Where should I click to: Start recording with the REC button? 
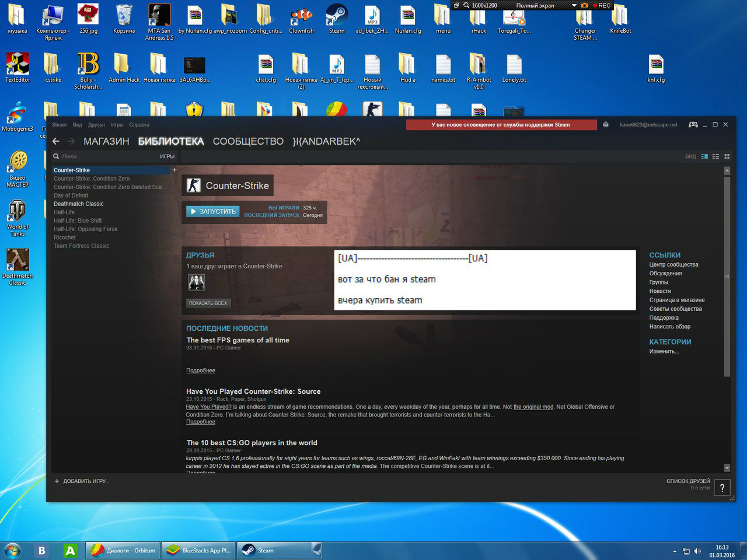click(602, 5)
